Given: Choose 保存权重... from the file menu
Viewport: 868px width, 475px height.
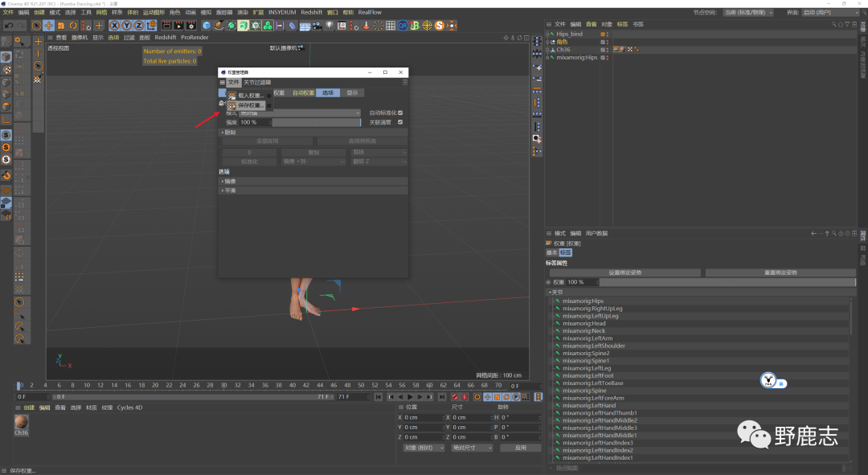Looking at the screenshot, I should pos(250,105).
